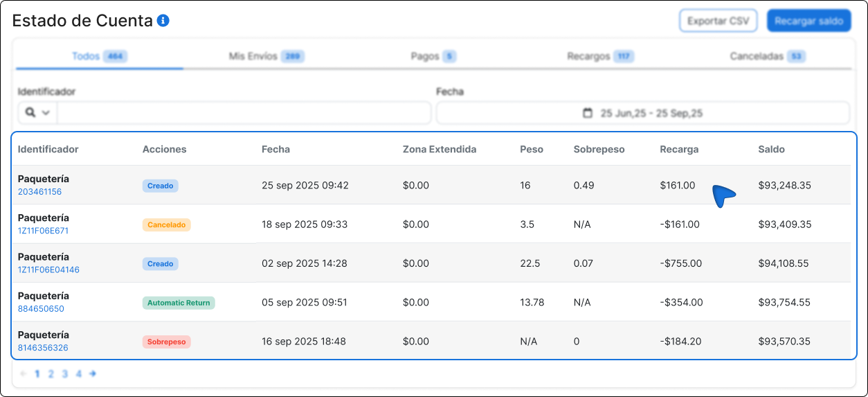
Task: Click tracking number 8146356326
Action: click(x=43, y=348)
